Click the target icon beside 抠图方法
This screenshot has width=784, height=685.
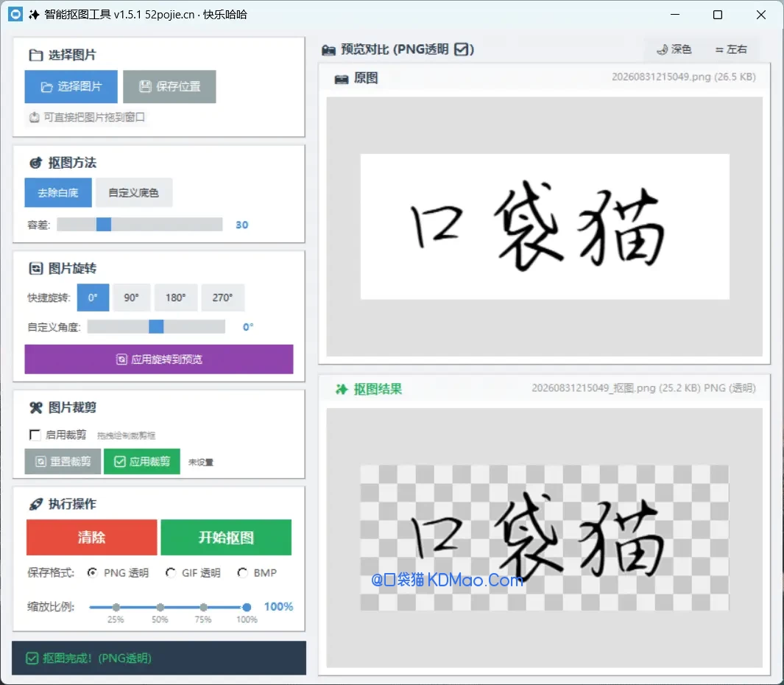(x=36, y=163)
